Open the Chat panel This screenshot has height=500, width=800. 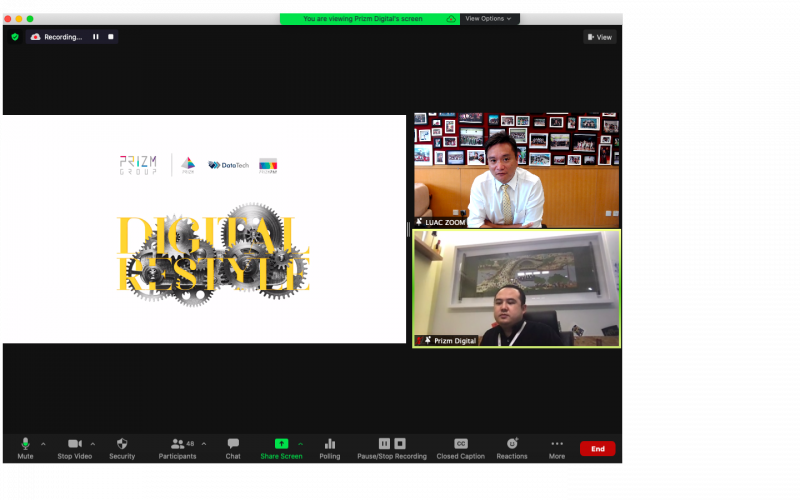pyautogui.click(x=233, y=448)
